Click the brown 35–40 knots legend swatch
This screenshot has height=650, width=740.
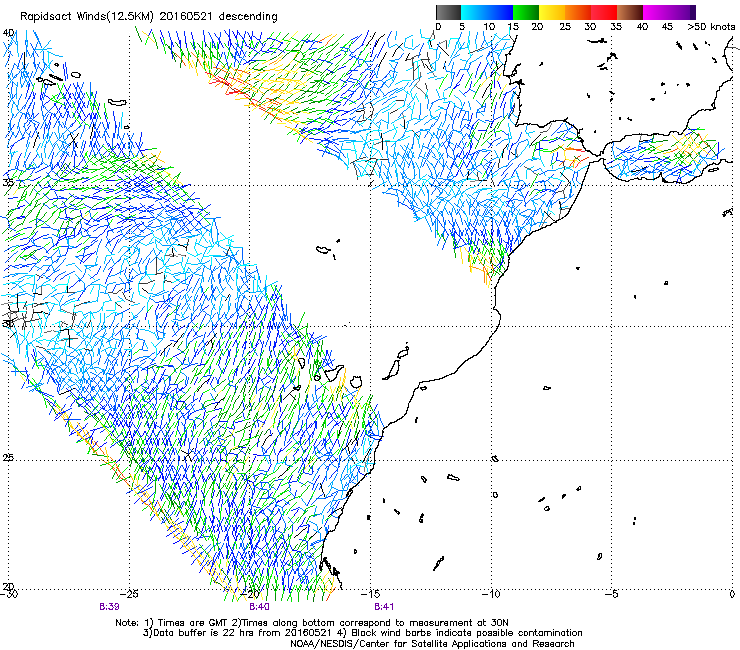coord(630,12)
